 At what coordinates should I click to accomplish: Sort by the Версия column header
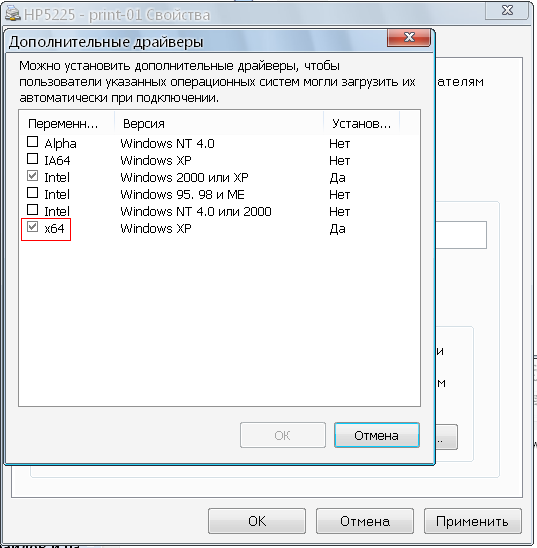(219, 123)
